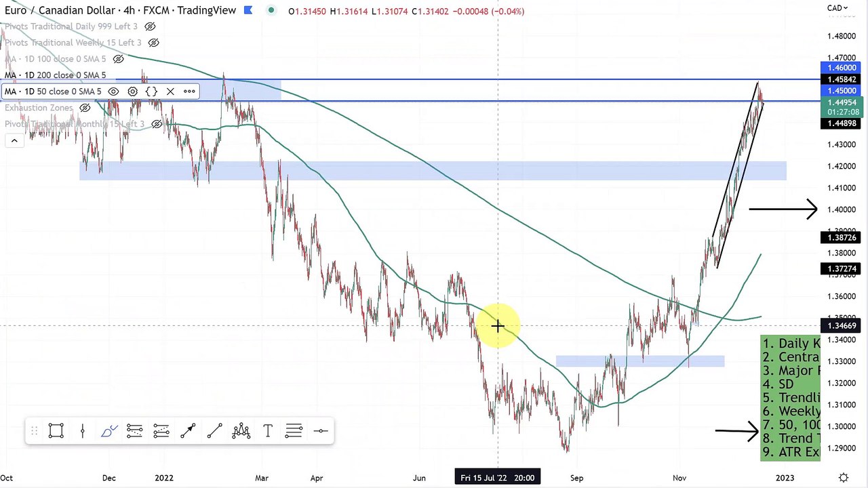This screenshot has width=868, height=488.
Task: Open source code of MA 50 indicator
Action: [x=151, y=91]
